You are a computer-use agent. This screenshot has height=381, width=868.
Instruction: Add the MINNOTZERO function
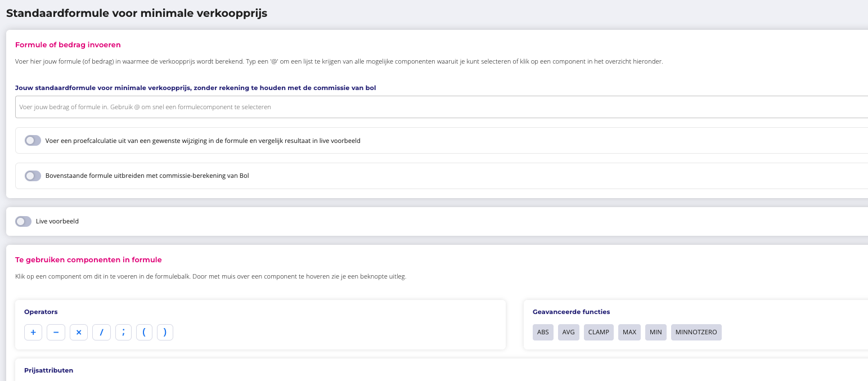(696, 332)
